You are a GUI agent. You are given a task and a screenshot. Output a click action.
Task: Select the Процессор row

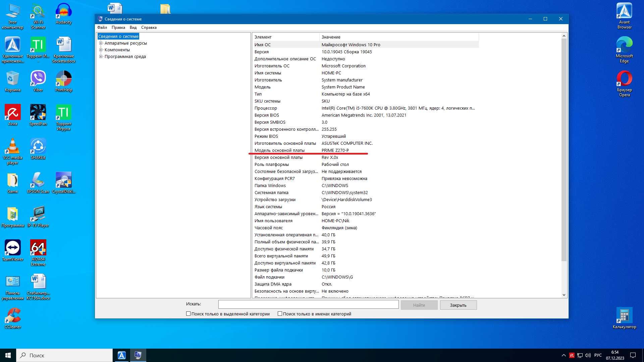[x=365, y=108]
